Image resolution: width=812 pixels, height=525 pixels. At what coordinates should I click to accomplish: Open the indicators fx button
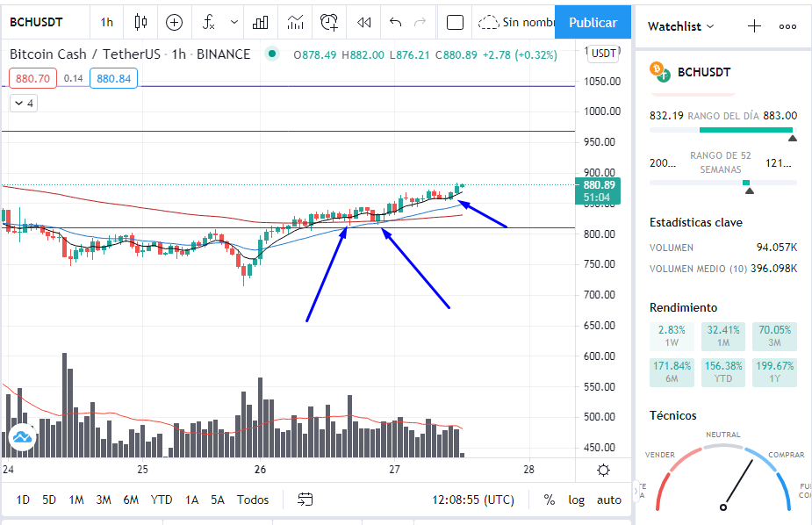(x=208, y=22)
